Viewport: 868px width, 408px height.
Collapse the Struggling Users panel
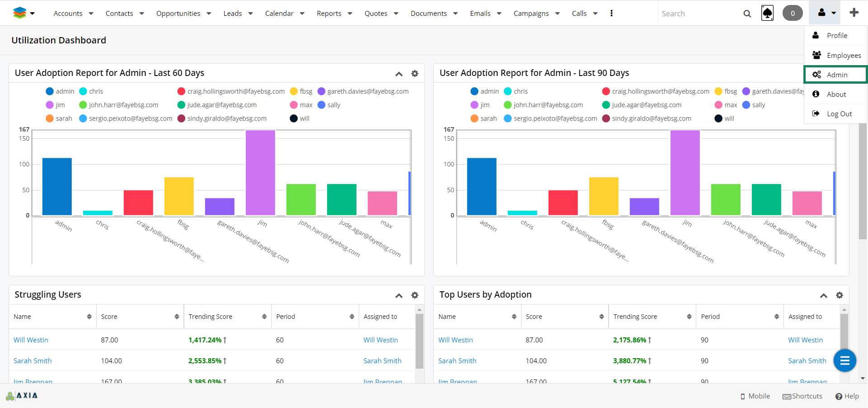coord(399,295)
